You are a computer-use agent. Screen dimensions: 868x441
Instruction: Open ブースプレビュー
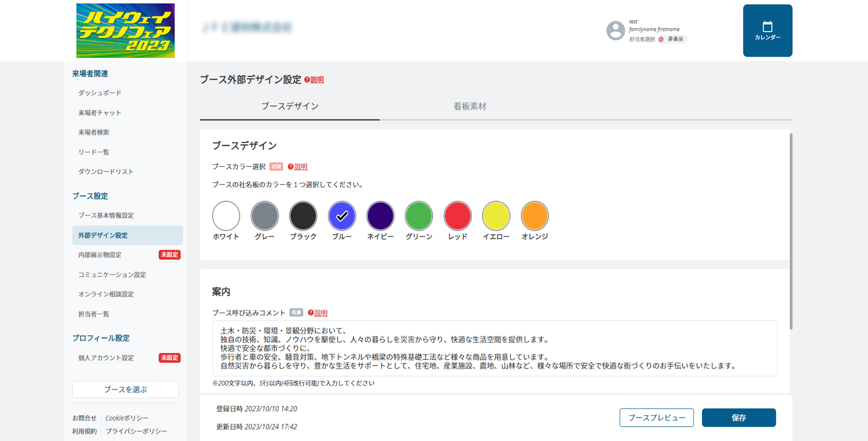pos(656,418)
